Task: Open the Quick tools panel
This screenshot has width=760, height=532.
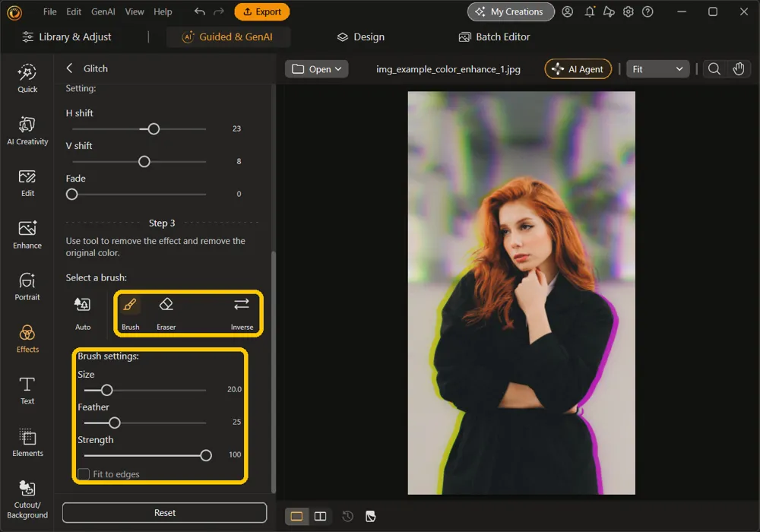Action: [27, 78]
